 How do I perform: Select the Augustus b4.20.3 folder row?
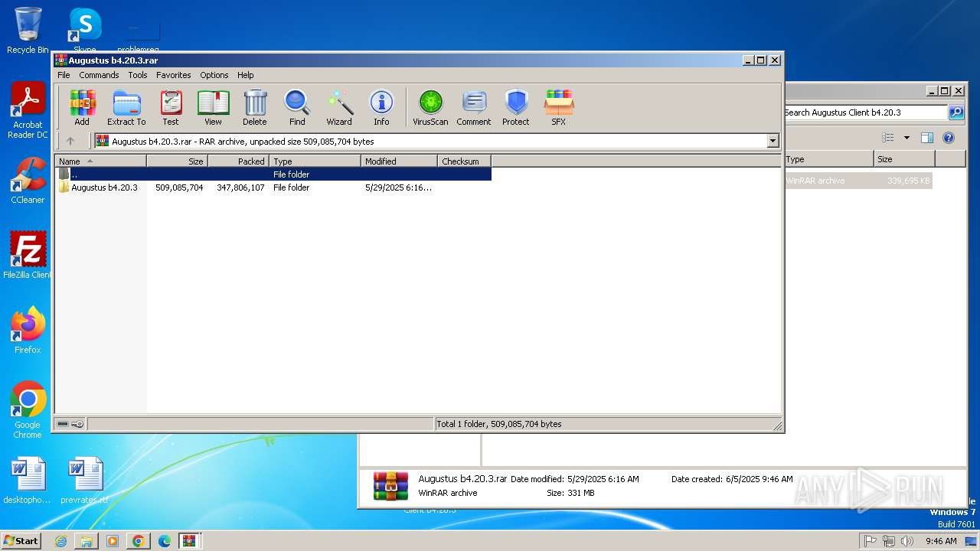[273, 187]
